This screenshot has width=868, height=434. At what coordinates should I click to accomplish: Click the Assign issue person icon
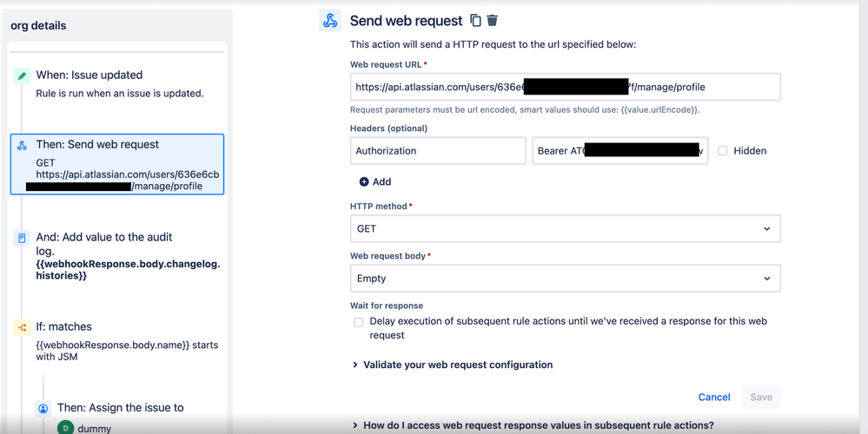click(x=43, y=409)
